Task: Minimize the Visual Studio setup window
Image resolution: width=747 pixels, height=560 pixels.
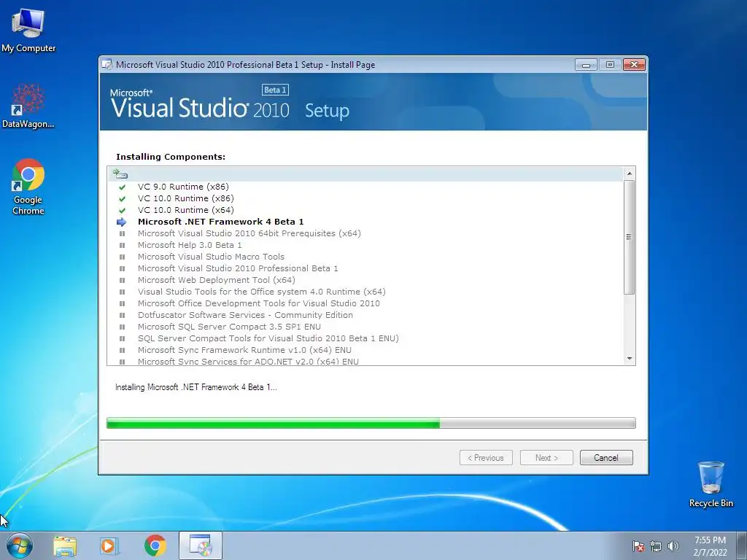Action: pyautogui.click(x=586, y=64)
